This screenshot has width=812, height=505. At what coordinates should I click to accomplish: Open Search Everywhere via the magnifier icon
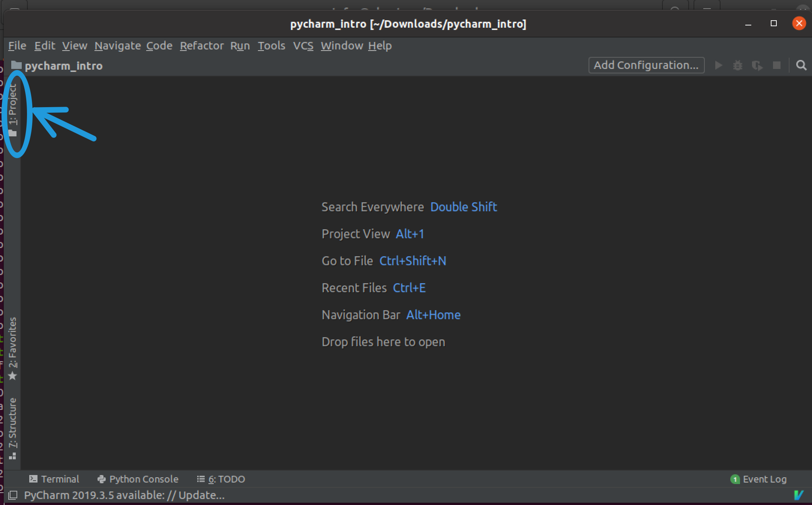pyautogui.click(x=801, y=65)
